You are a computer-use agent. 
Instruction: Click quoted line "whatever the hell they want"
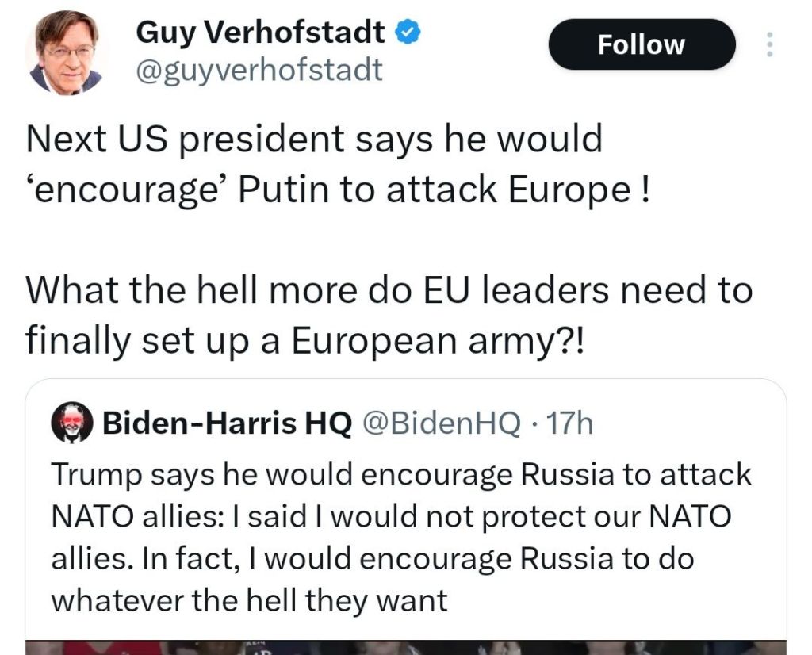click(249, 600)
